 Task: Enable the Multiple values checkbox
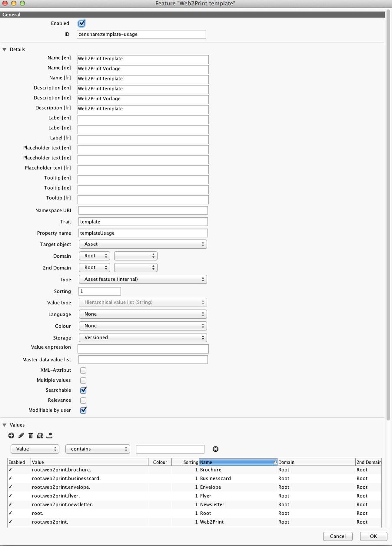click(83, 380)
